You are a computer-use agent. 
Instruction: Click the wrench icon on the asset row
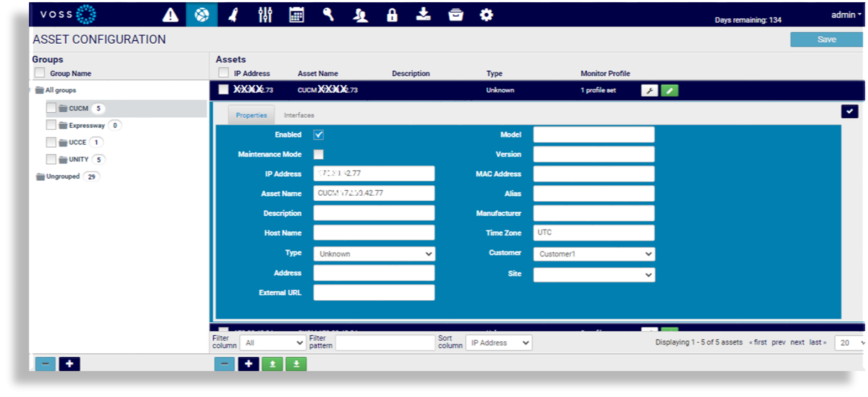click(x=649, y=91)
